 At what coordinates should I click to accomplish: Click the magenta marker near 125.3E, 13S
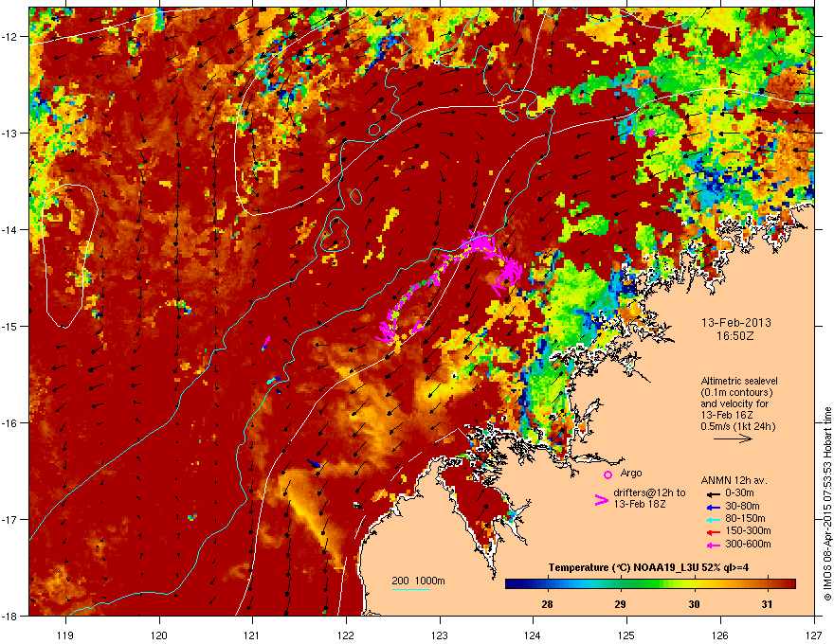651,133
